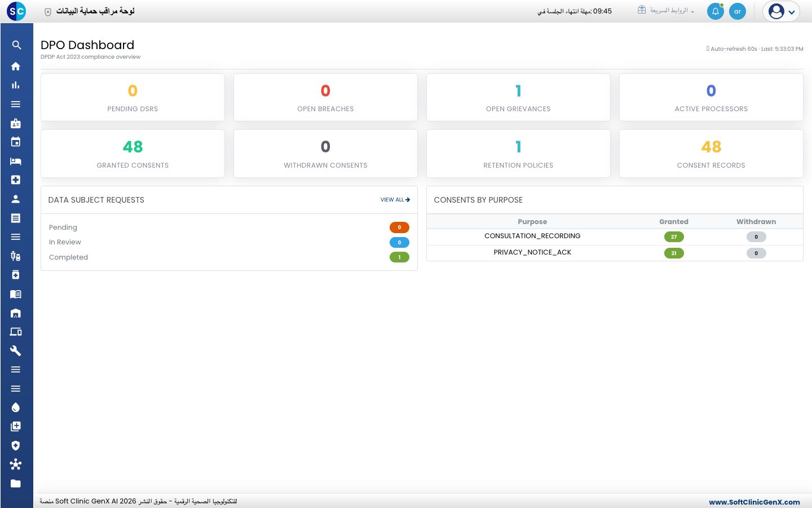Click VIEW ALL in Data Subject Requests

coord(395,200)
